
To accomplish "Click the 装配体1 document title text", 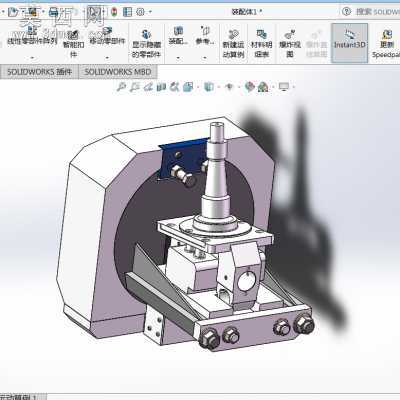I will [246, 12].
